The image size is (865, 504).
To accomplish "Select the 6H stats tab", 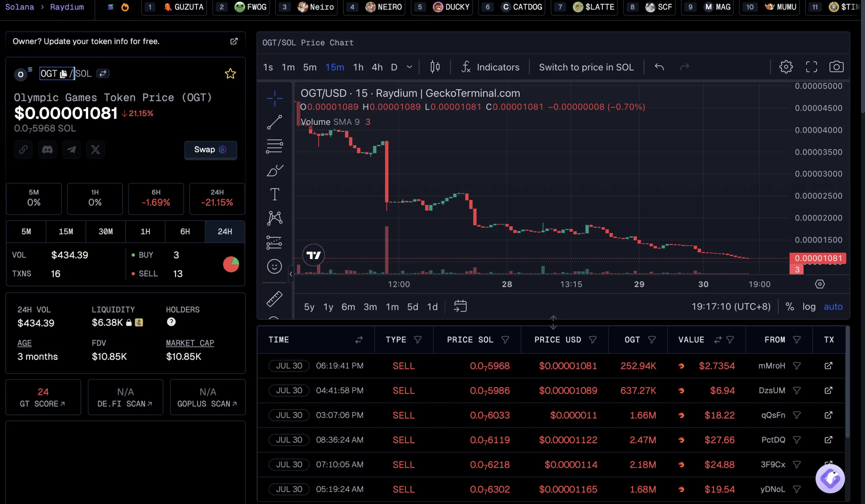I will tap(185, 232).
